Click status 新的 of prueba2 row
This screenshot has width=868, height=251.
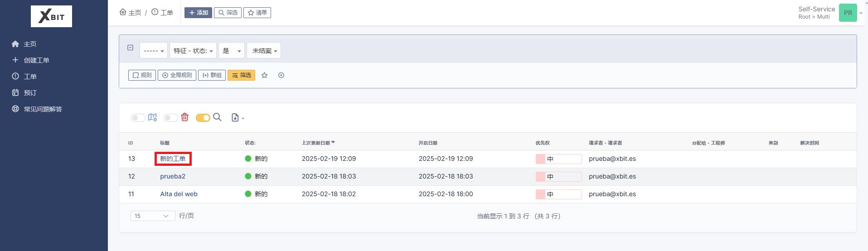coord(256,177)
